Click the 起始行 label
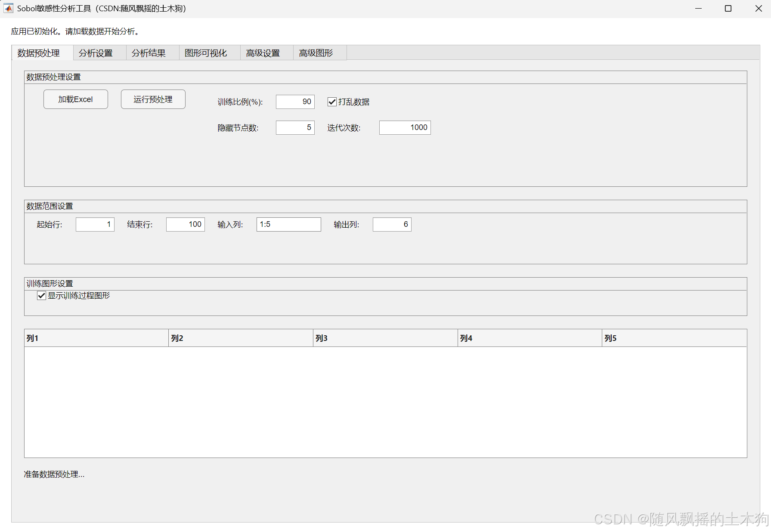The height and width of the screenshot is (532, 771). (x=50, y=225)
